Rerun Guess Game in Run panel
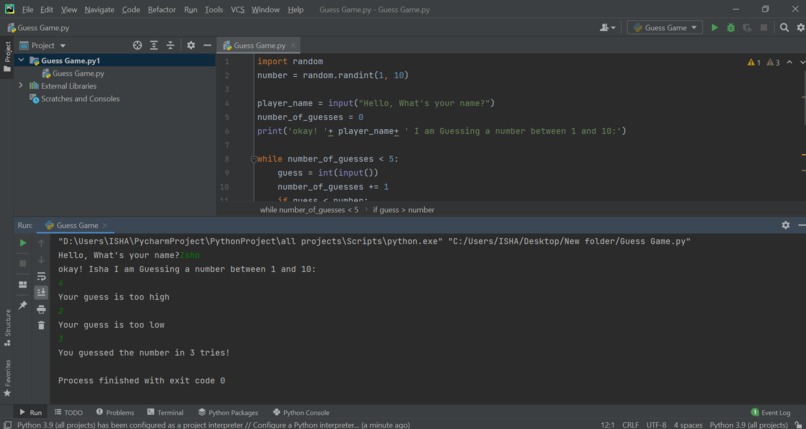806x429 pixels. [23, 243]
